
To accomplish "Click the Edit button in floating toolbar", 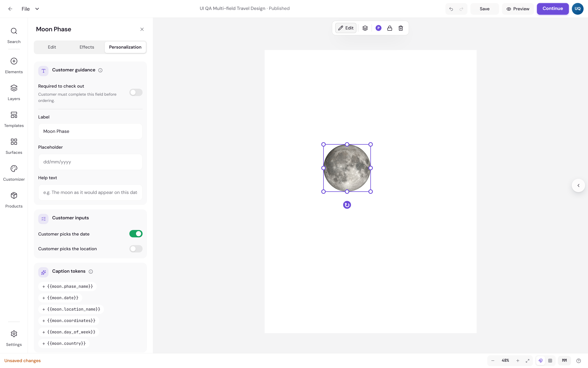I will pyautogui.click(x=346, y=28).
